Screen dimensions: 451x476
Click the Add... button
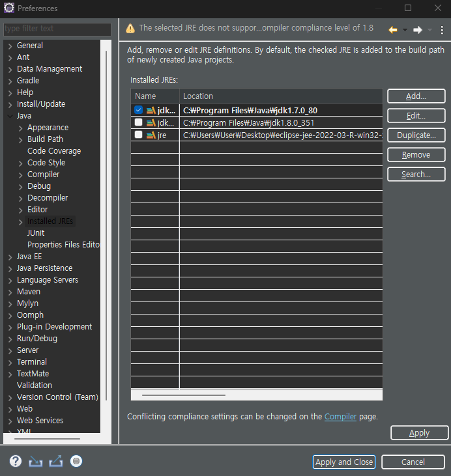(x=416, y=96)
